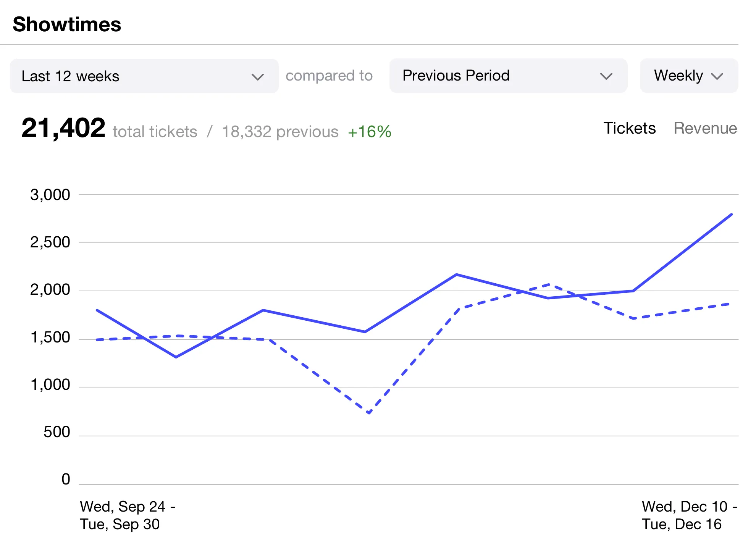This screenshot has height=549, width=756.
Task: Open the Last 12 weeks date range dropdown
Action: pyautogui.click(x=144, y=76)
